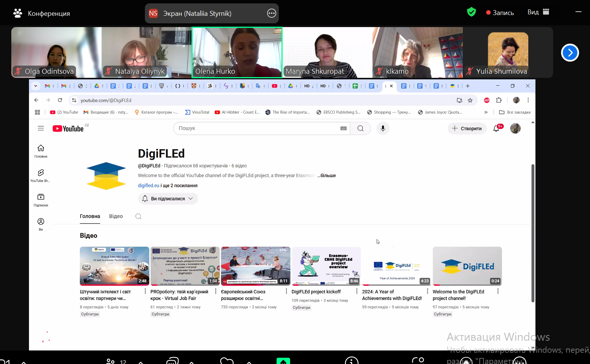Image resolution: width=590 pixels, height=364 pixels.
Task: Open the Європейський Союз розширює video thumbnail
Action: point(255,266)
